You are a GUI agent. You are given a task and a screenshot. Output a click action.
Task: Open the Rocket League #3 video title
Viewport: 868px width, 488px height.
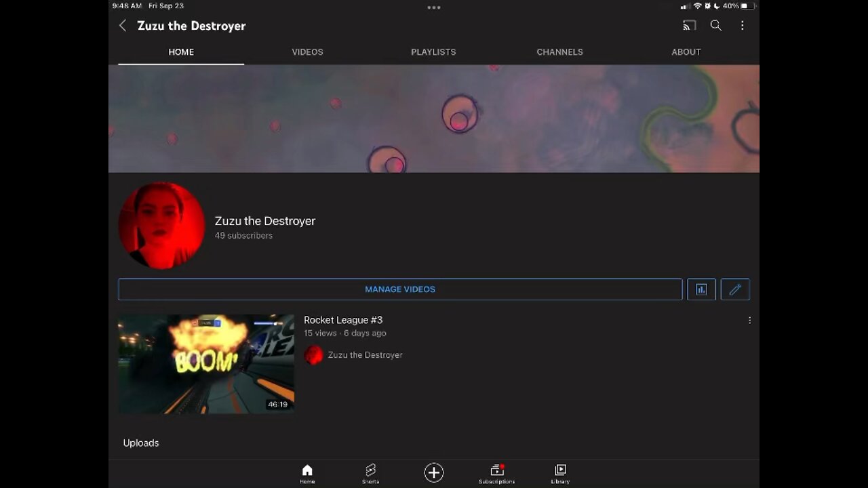[x=343, y=320]
